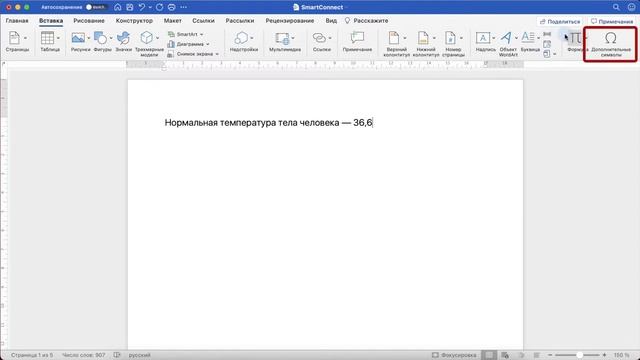Click the Трехмерные модели cube icon
This screenshot has width=640, height=360.
click(x=146, y=38)
